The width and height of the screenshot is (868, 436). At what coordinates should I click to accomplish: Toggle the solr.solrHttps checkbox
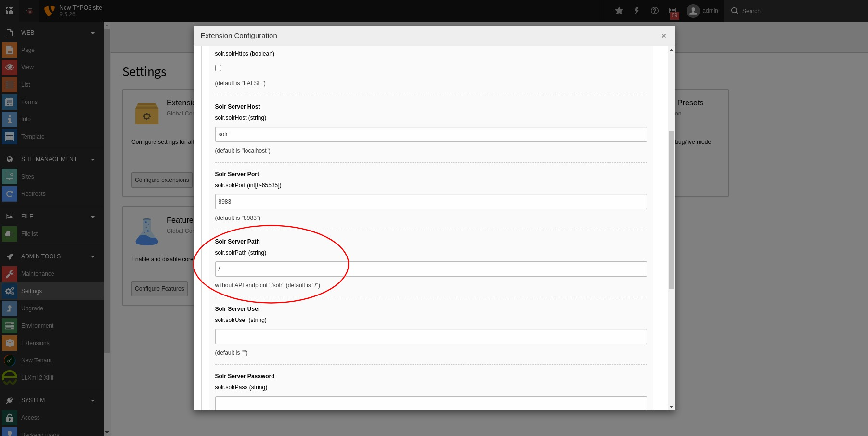click(218, 68)
